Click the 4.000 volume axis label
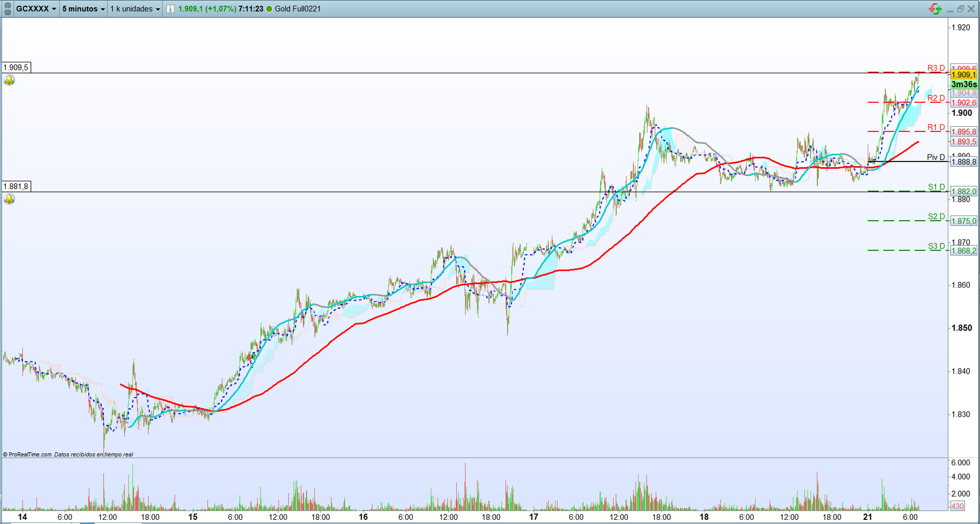The width and height of the screenshot is (980, 524). pyautogui.click(x=961, y=477)
